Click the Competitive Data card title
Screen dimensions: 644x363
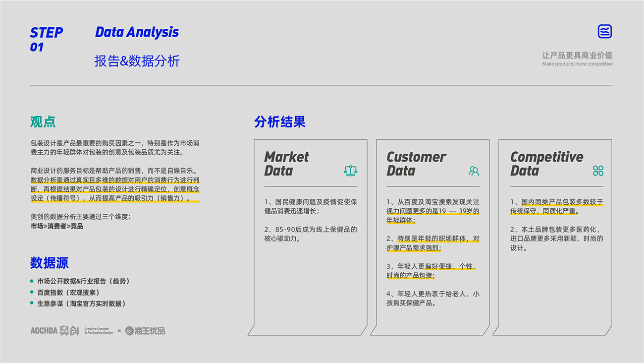click(x=547, y=164)
